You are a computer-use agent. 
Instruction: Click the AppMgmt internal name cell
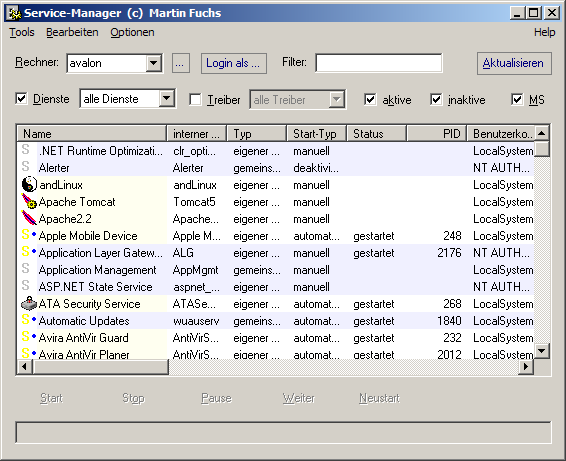point(196,270)
